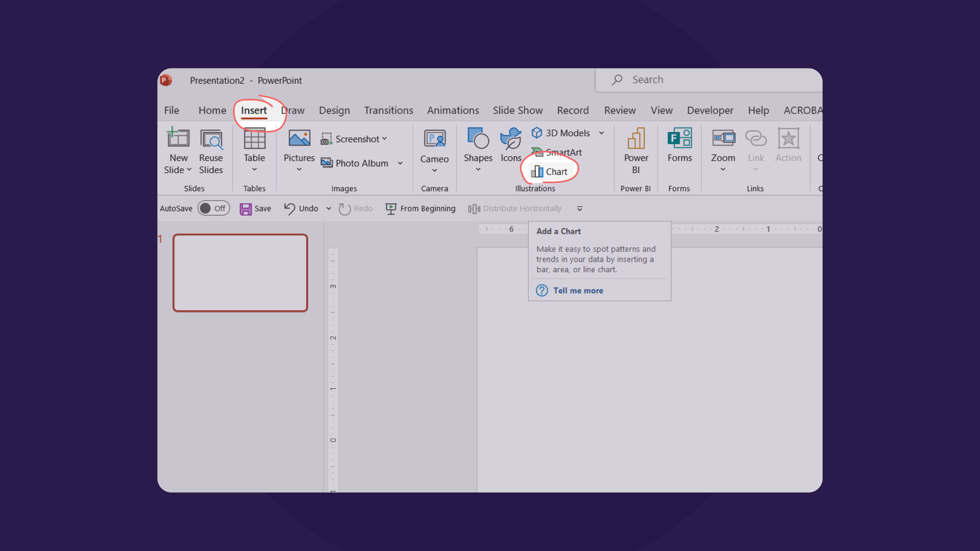
Task: Insert a Forms form
Action: pos(679,146)
